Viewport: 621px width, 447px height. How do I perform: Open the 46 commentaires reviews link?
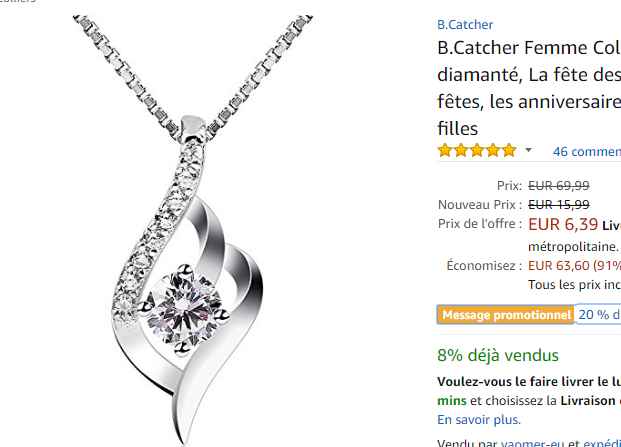[x=587, y=152]
